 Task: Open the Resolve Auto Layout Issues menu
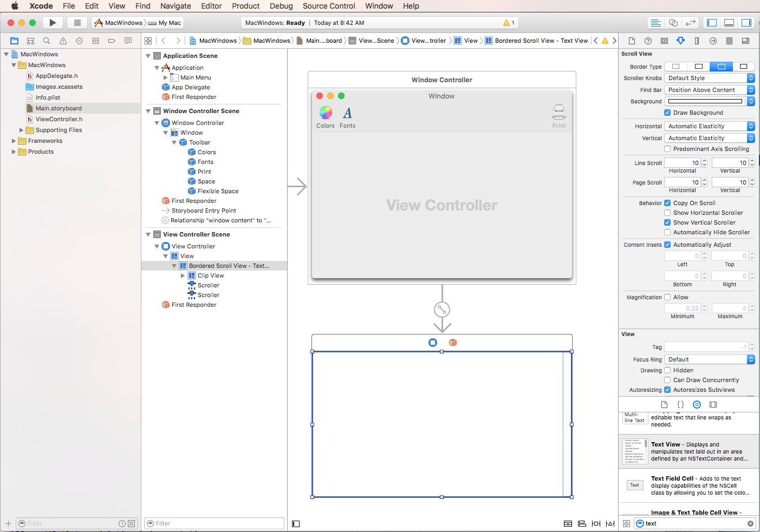point(610,523)
